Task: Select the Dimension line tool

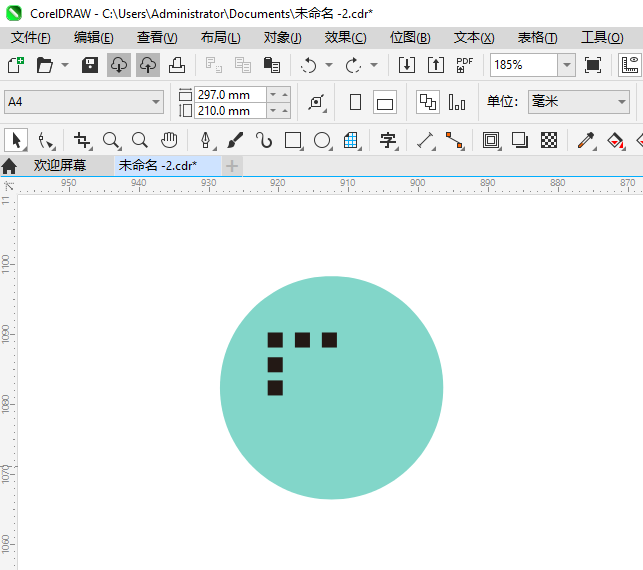Action: tap(426, 141)
